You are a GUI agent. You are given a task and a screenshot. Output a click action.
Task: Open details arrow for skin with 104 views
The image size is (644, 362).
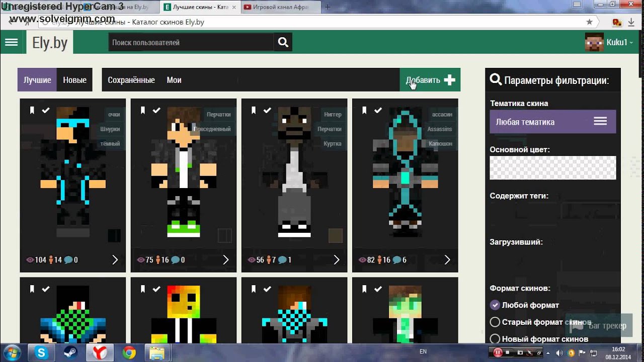(115, 260)
